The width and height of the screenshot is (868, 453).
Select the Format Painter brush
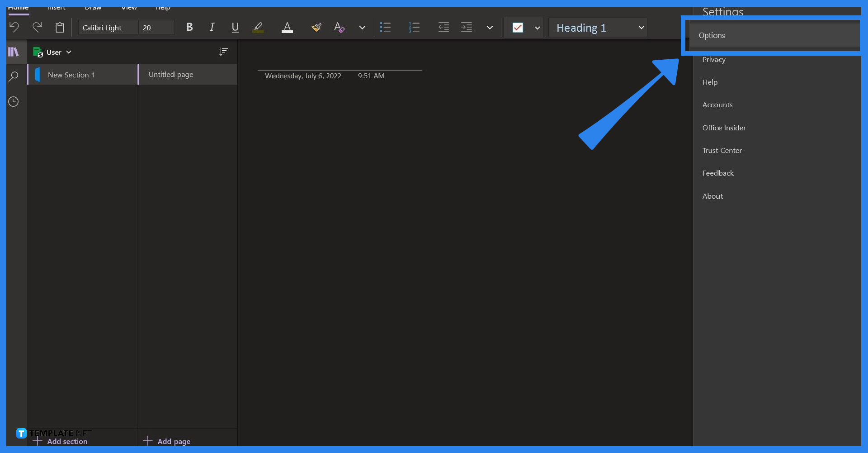[316, 27]
